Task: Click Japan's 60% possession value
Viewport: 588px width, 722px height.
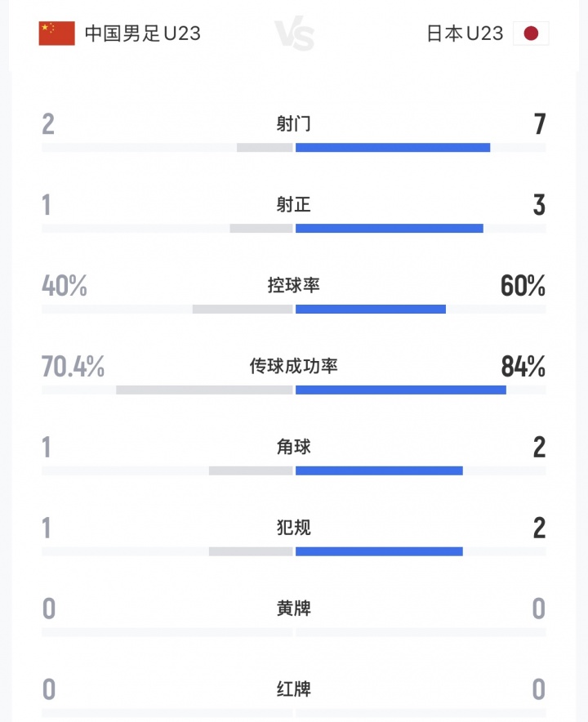Action: (x=523, y=287)
